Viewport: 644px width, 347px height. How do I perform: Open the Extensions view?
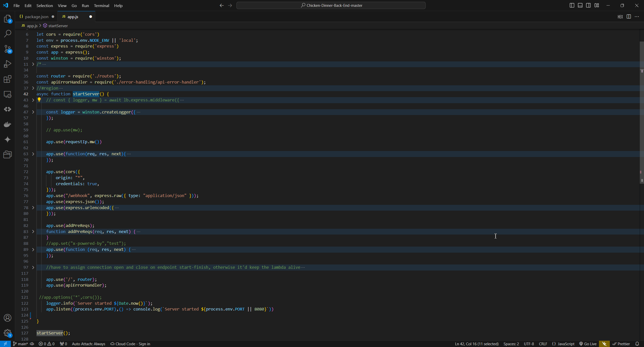click(x=8, y=79)
